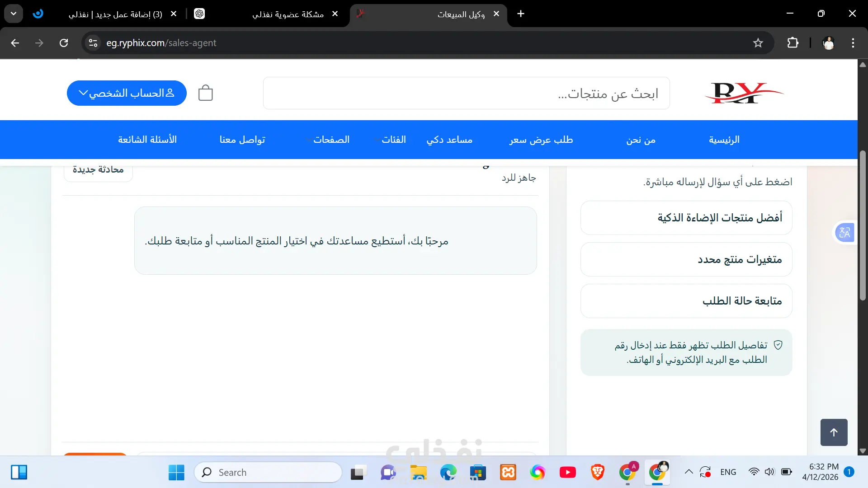Click the product search field
Viewport: 868px width, 488px height.
tap(466, 93)
